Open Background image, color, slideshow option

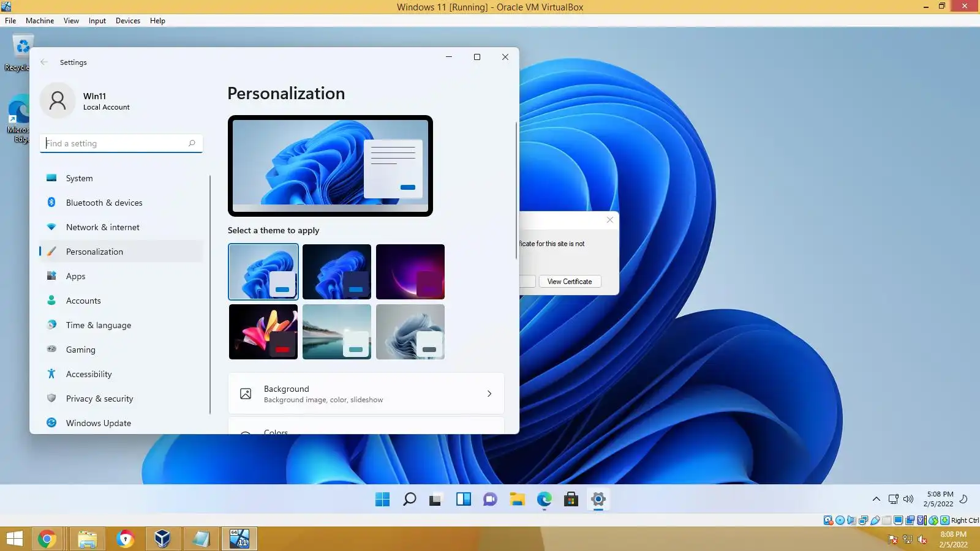[x=366, y=394]
